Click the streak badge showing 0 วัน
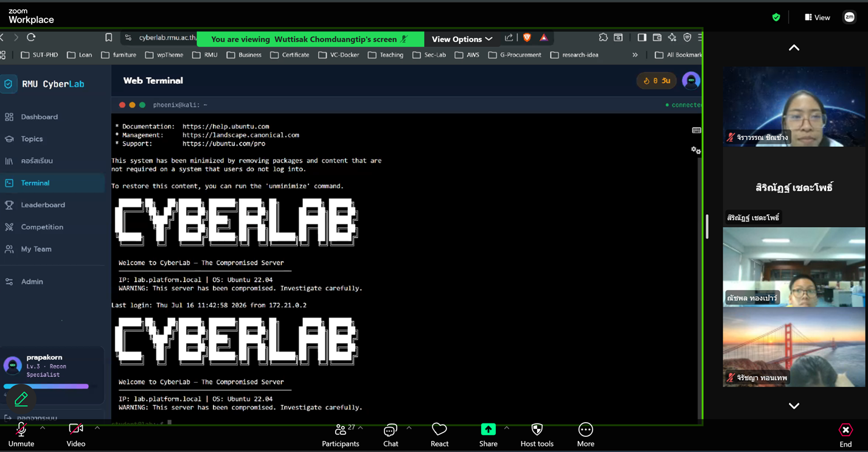Screen dimensions: 868x452 (x=656, y=80)
